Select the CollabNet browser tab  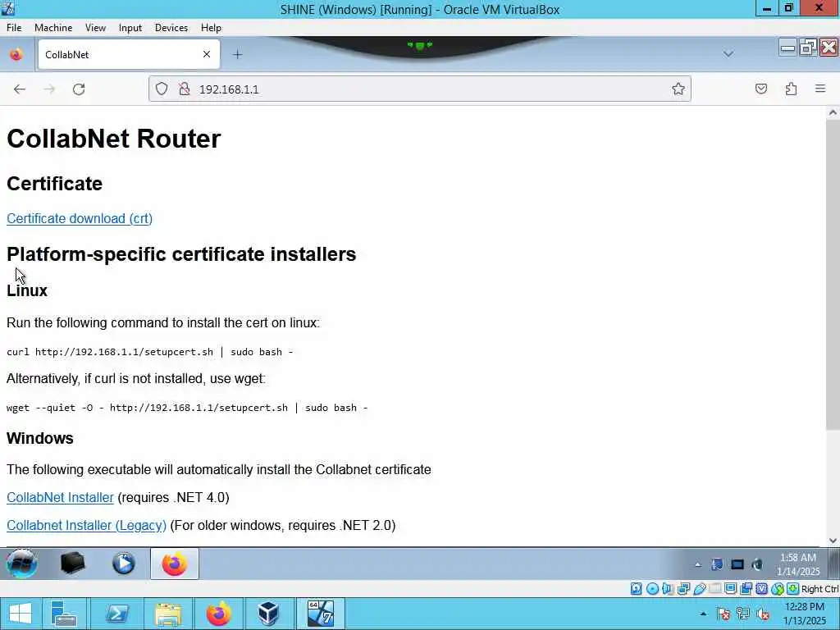click(x=129, y=54)
